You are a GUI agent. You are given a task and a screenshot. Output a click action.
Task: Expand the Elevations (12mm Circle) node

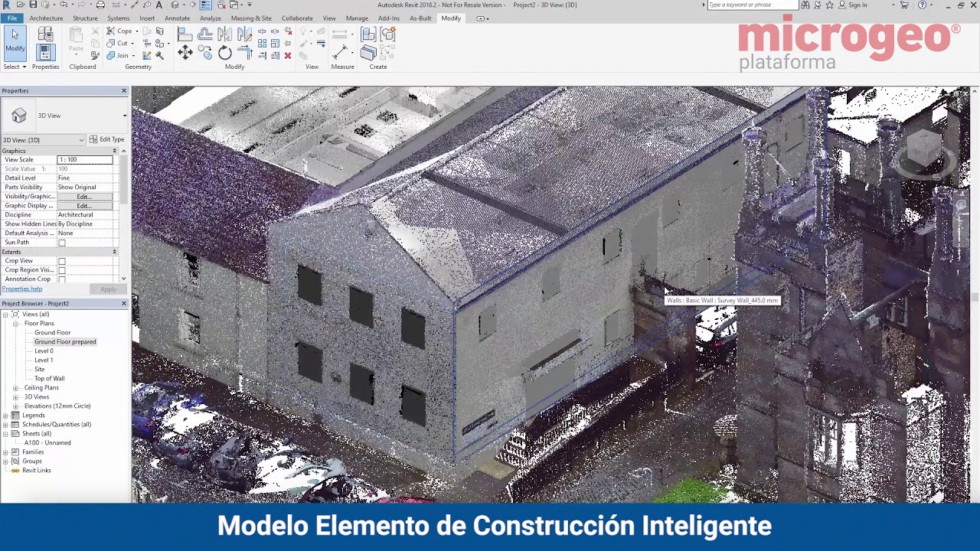point(16,406)
